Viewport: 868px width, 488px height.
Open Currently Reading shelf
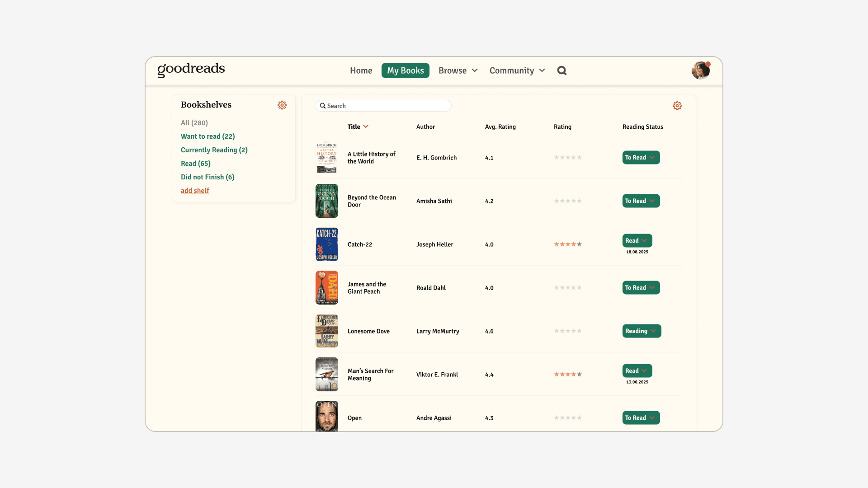tap(214, 150)
